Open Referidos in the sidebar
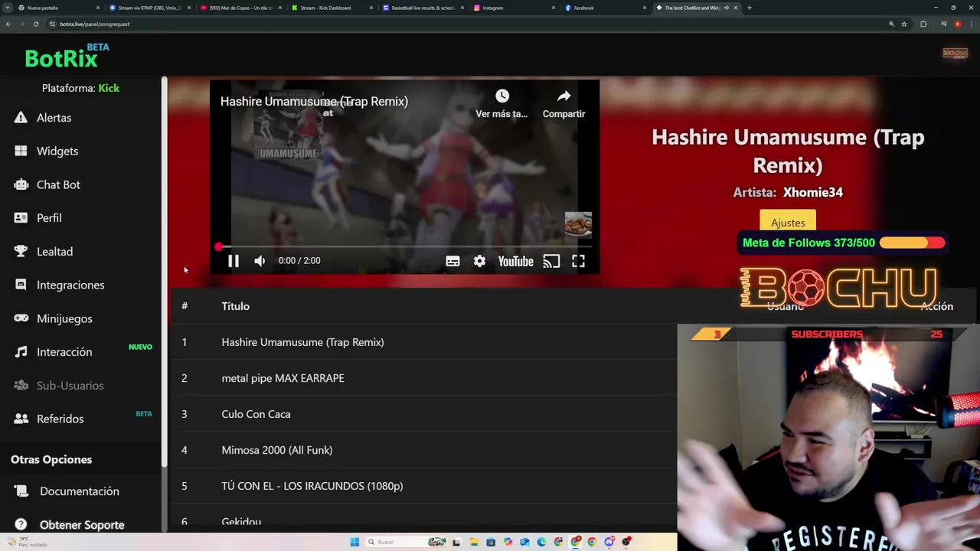The width and height of the screenshot is (980, 551). (60, 419)
